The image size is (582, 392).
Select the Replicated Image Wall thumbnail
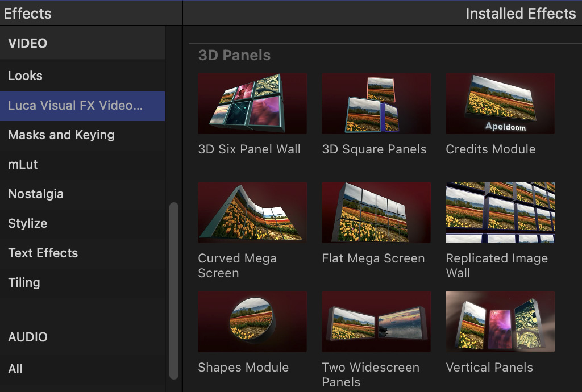pos(500,212)
